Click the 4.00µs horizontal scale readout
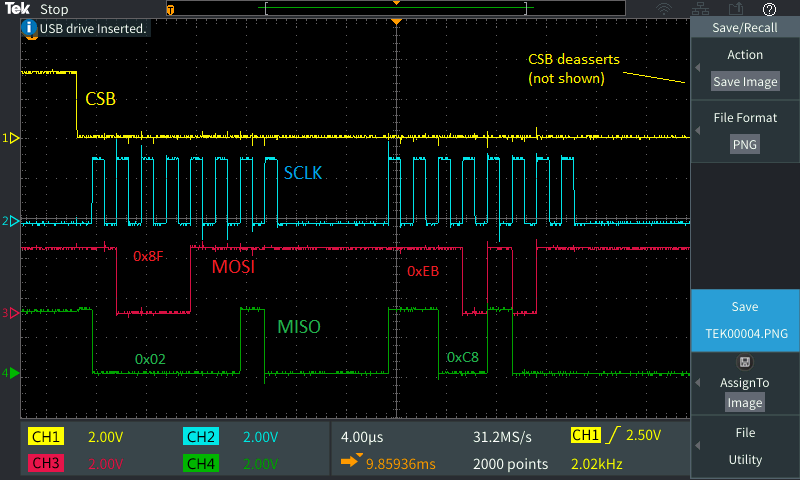 pos(362,437)
